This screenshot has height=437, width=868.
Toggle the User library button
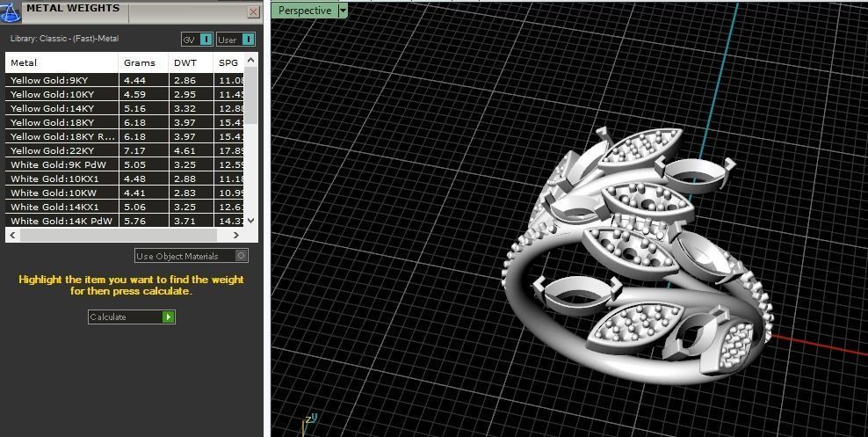pyautogui.click(x=235, y=40)
